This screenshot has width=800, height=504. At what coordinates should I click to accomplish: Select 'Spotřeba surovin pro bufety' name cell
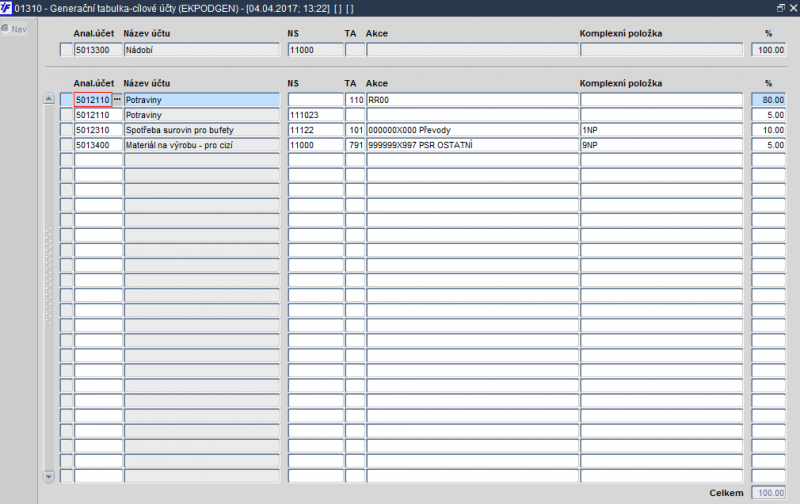202,130
